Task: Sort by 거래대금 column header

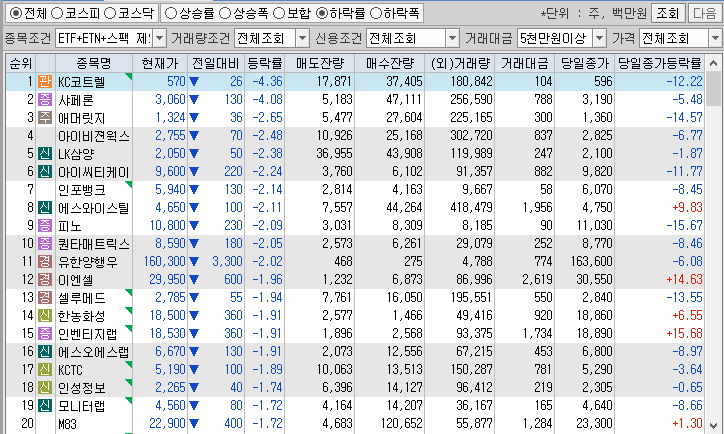Action: [x=525, y=63]
